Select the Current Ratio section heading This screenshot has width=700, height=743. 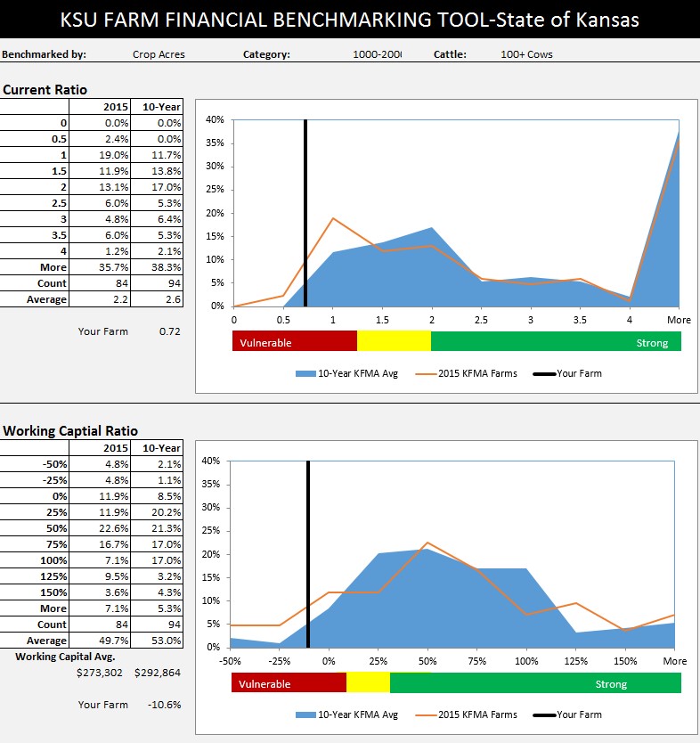pyautogui.click(x=45, y=90)
